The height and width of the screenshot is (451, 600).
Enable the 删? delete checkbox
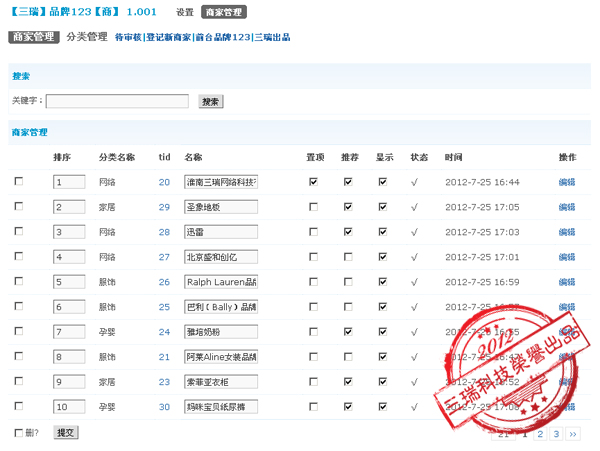(x=18, y=433)
